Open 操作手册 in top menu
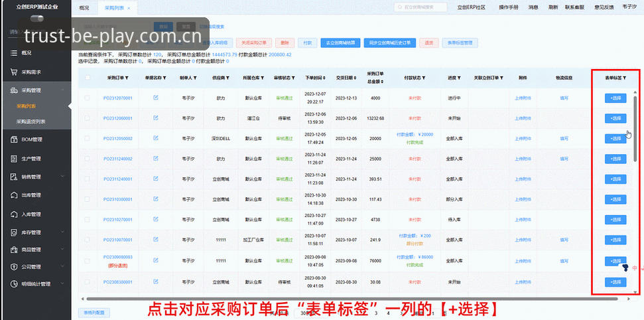The image size is (644, 320). point(509,7)
